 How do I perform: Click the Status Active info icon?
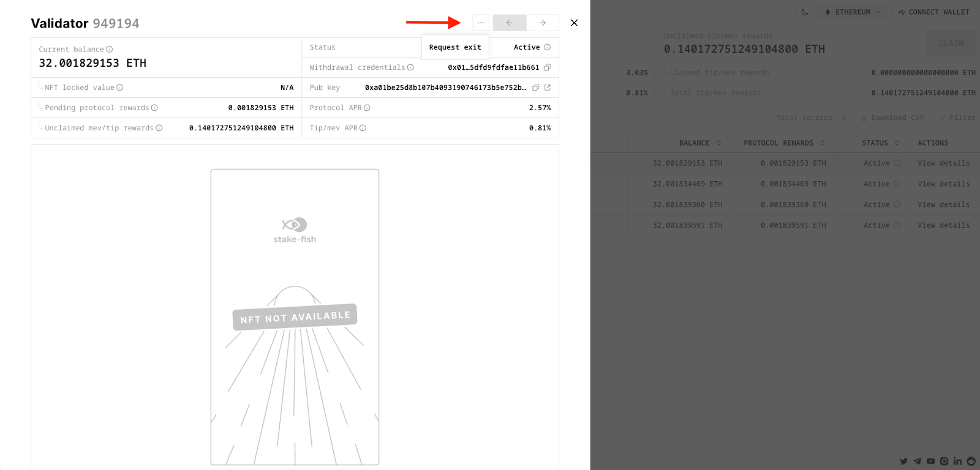coord(548,47)
